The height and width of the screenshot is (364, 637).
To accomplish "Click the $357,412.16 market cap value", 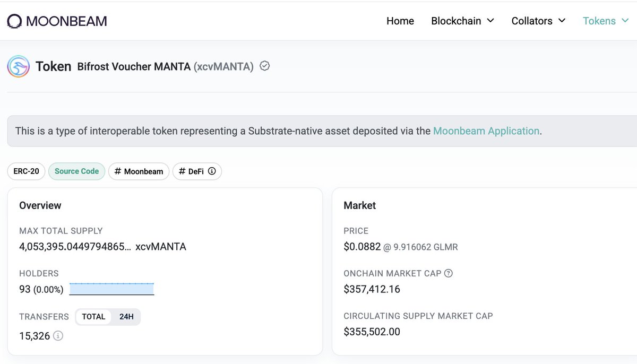I will click(x=372, y=289).
